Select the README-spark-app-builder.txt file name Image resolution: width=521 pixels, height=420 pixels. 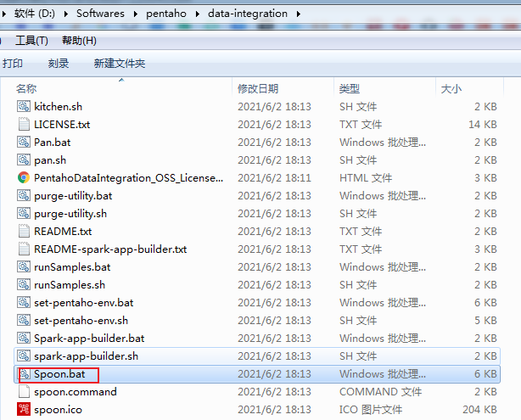click(x=110, y=249)
